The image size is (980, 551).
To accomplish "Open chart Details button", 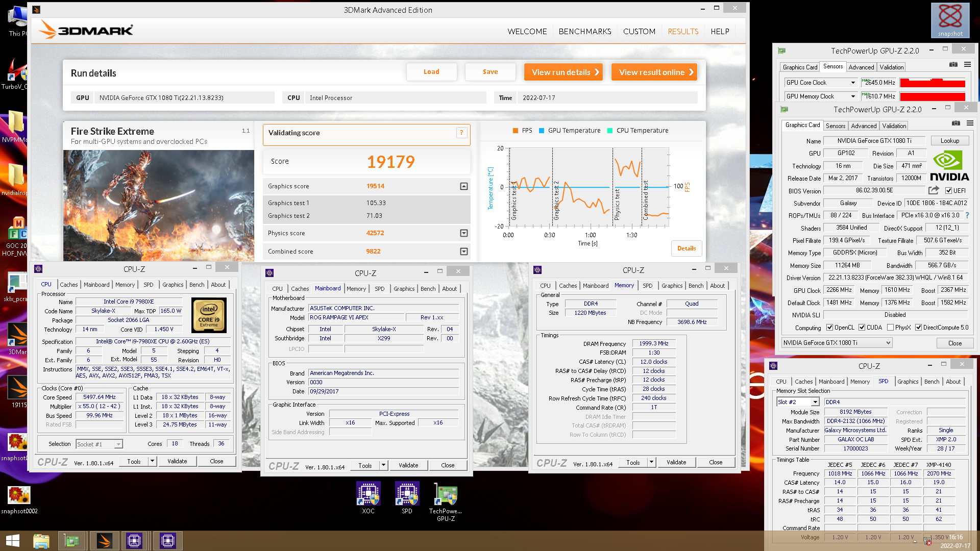I will (x=687, y=248).
